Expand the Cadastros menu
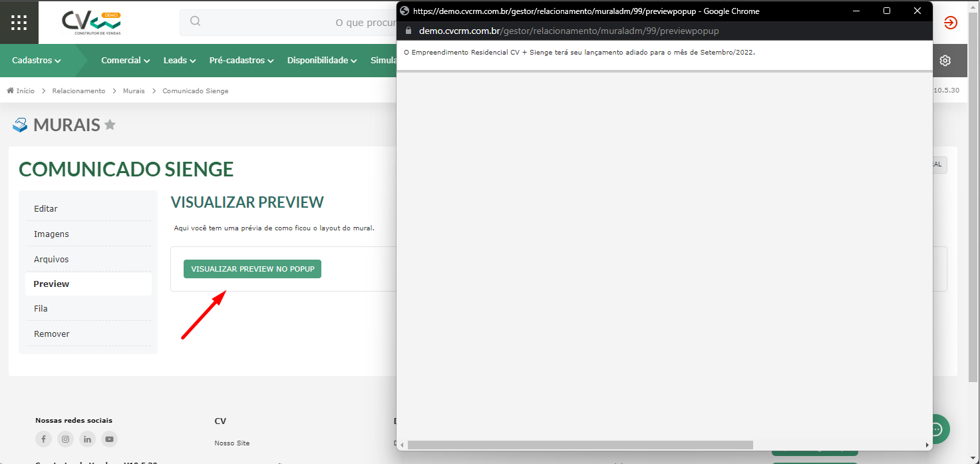980x464 pixels. (36, 61)
